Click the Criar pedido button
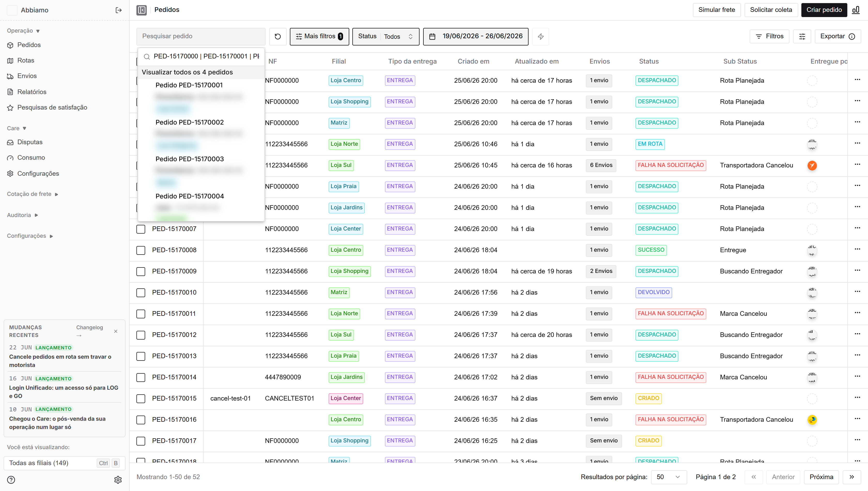868x491 pixels. [824, 10]
